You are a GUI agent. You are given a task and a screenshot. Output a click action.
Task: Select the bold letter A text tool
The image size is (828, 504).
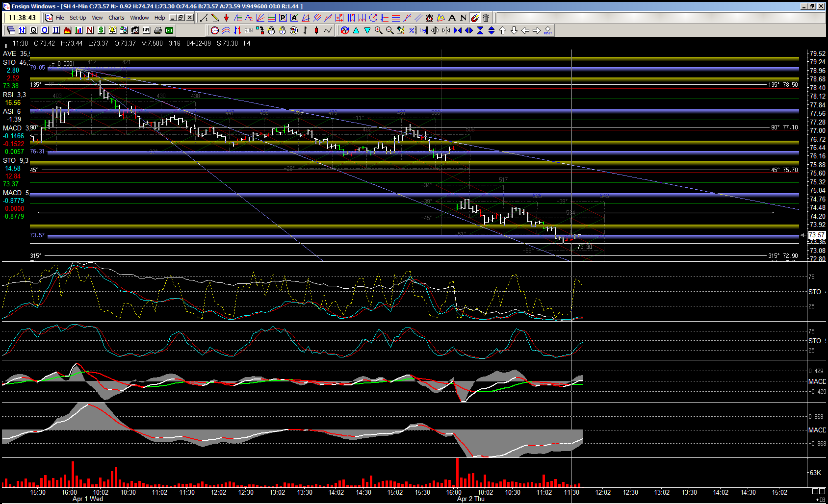[x=452, y=18]
